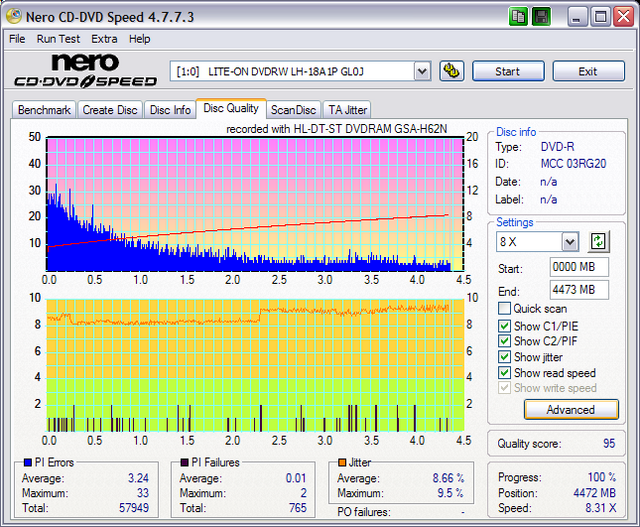
Task: Open the Run Test menu
Action: pyautogui.click(x=58, y=39)
